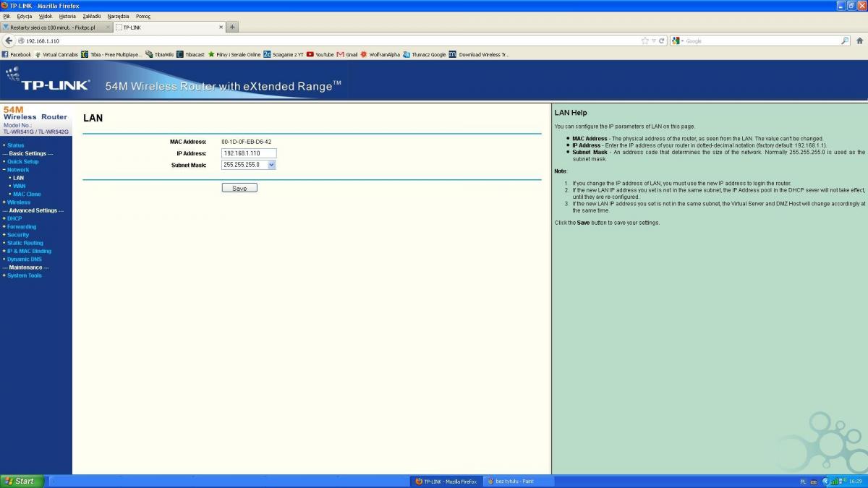The width and height of the screenshot is (868, 488).
Task: Switch to the TP-LINK browser tab
Action: [x=170, y=27]
